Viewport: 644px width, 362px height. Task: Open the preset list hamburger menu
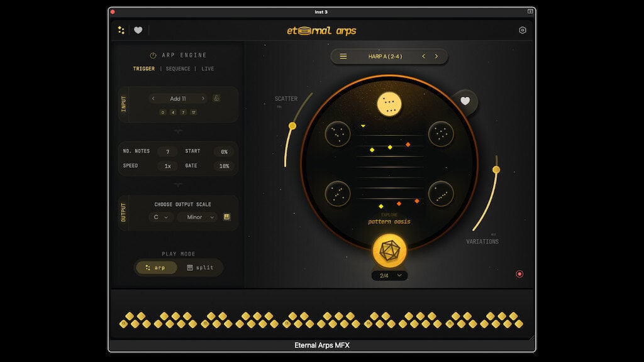click(x=343, y=56)
